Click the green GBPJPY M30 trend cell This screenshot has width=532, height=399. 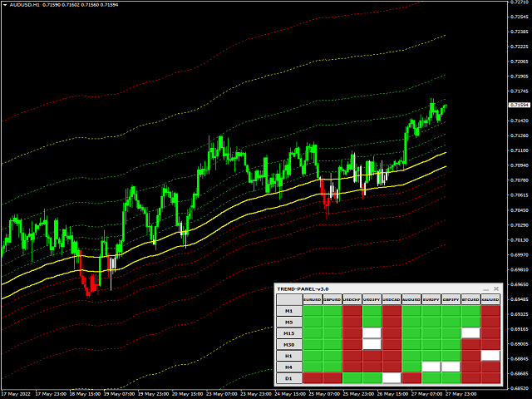pyautogui.click(x=451, y=344)
